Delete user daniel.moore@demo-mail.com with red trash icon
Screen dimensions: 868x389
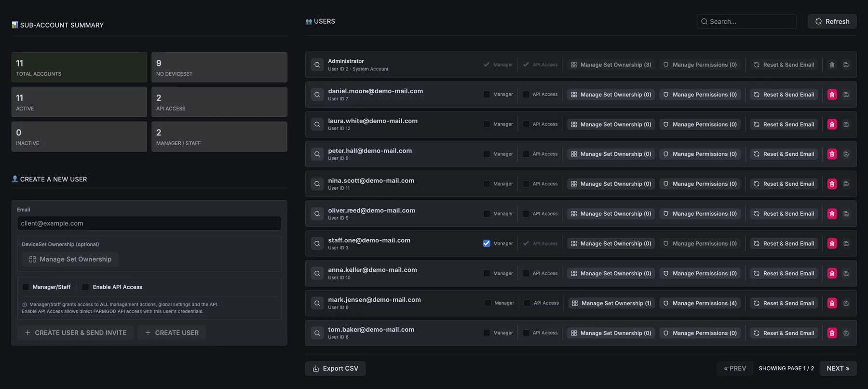pyautogui.click(x=832, y=95)
